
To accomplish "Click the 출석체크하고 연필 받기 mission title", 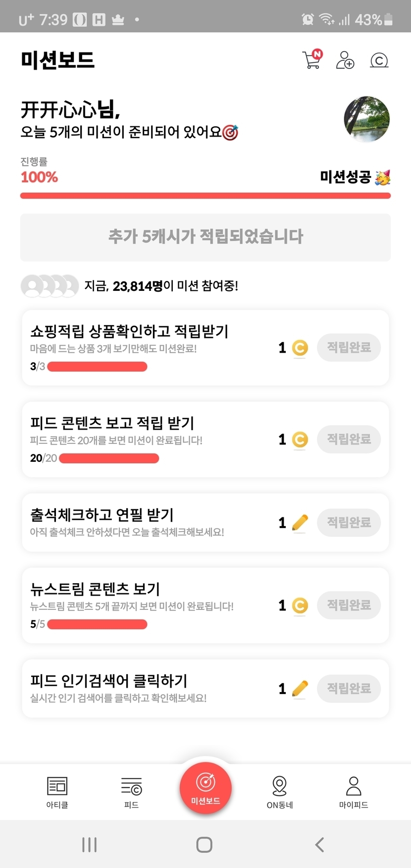I will [x=102, y=515].
